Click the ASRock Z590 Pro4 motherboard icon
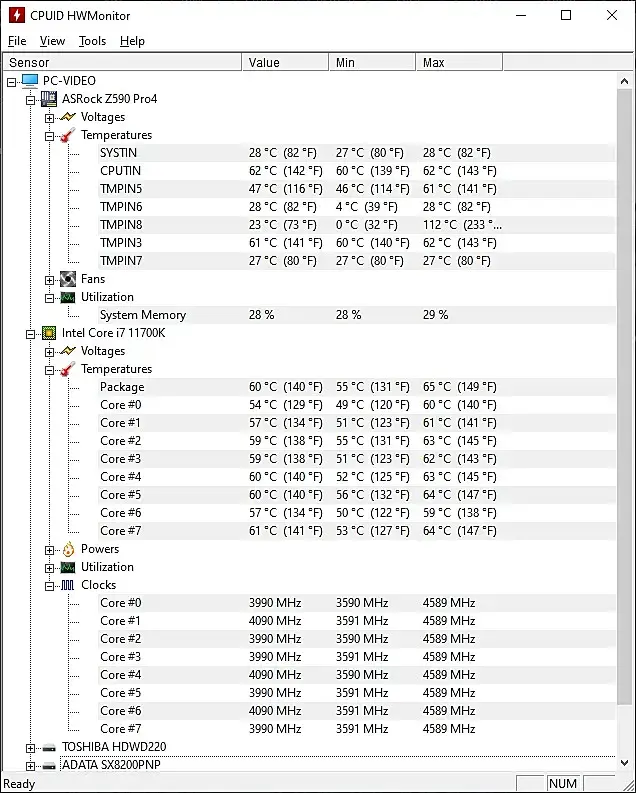This screenshot has height=793, width=636. [x=49, y=99]
